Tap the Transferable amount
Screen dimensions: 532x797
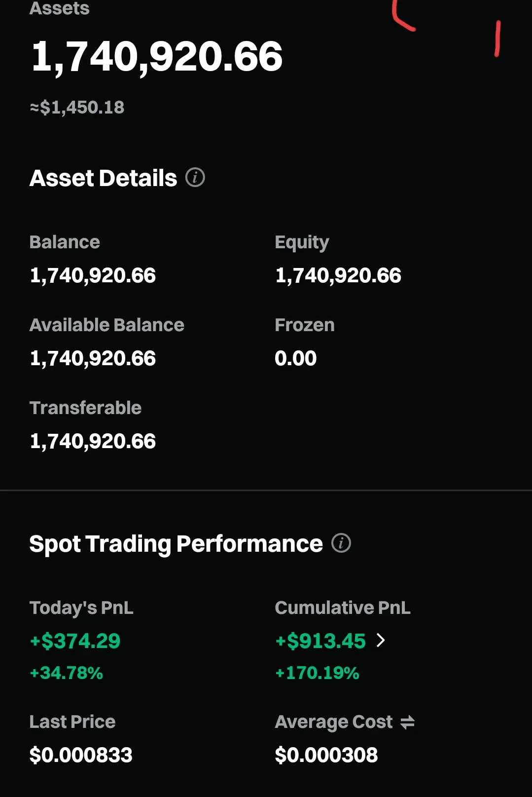click(93, 441)
